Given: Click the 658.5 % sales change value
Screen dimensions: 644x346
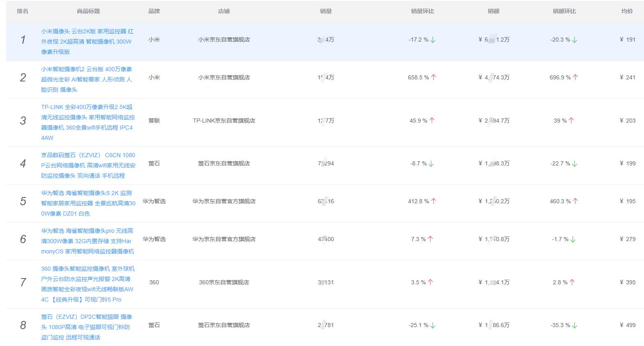Looking at the screenshot, I should [x=418, y=77].
